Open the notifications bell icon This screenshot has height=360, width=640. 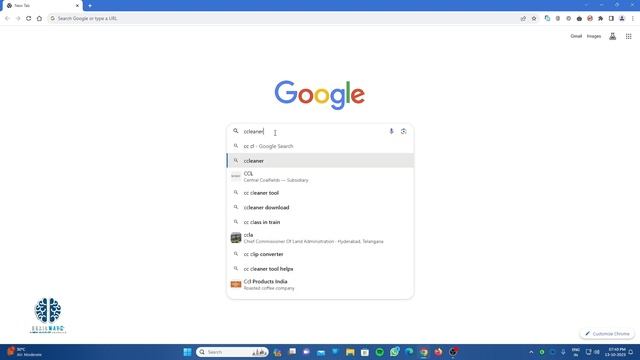(631, 352)
